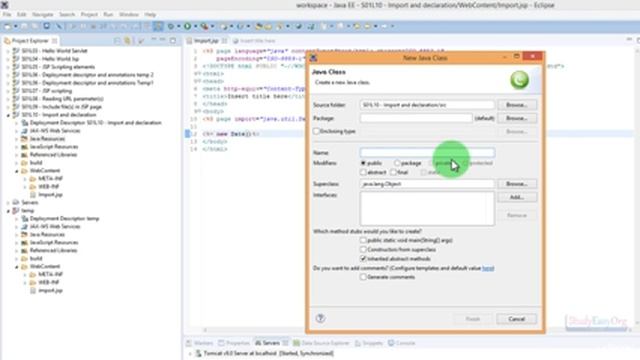Switch to the Import.jsp editor tab
640x360 pixels.
(x=206, y=41)
